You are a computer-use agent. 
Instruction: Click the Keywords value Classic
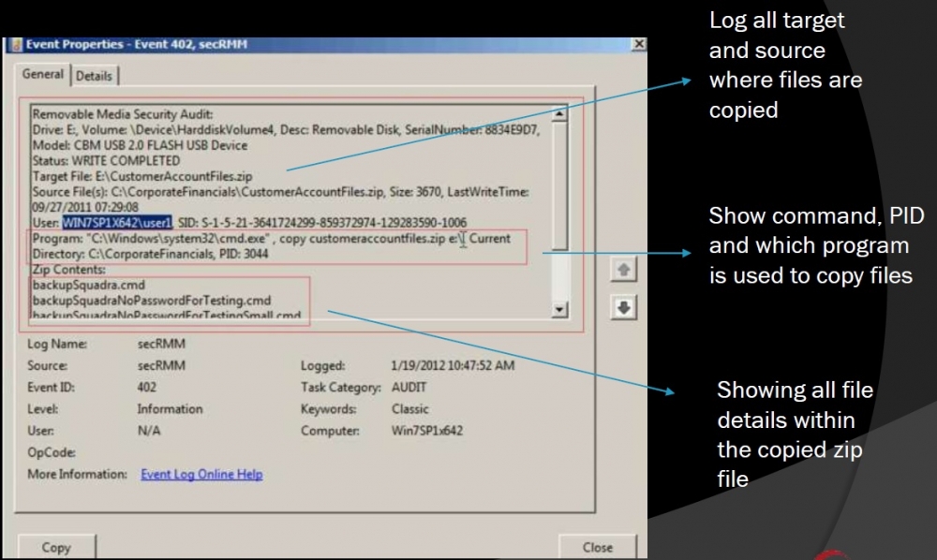(410, 409)
